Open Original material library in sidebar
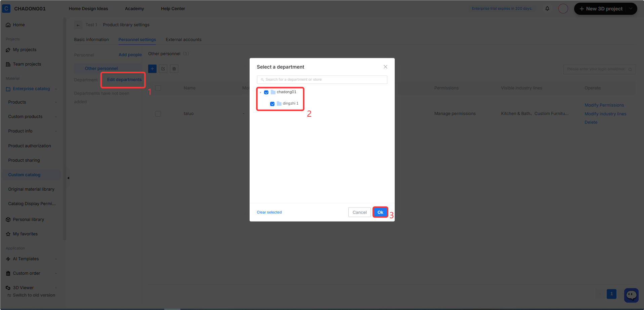The width and height of the screenshot is (644, 310). point(31,189)
